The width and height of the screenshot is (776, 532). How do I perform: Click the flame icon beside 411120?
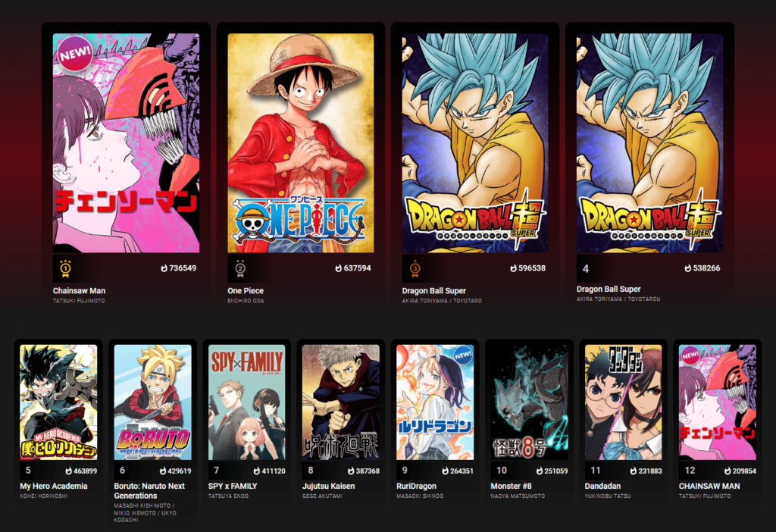pos(256,471)
